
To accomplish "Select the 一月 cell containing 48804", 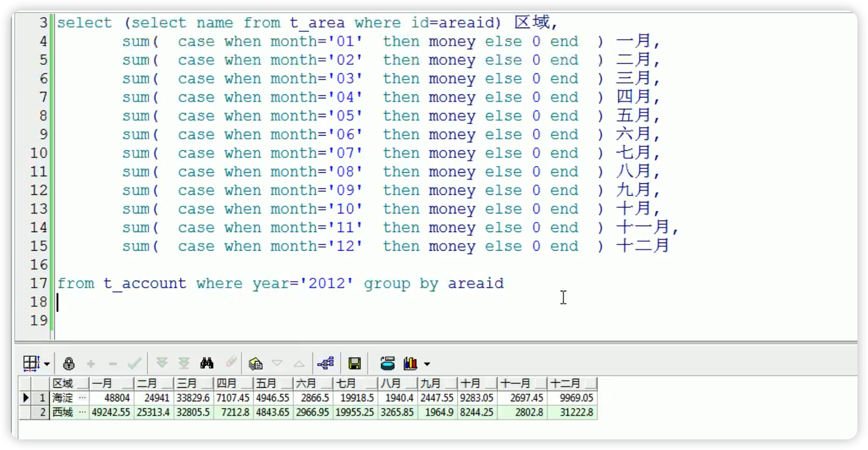I will pos(112,398).
